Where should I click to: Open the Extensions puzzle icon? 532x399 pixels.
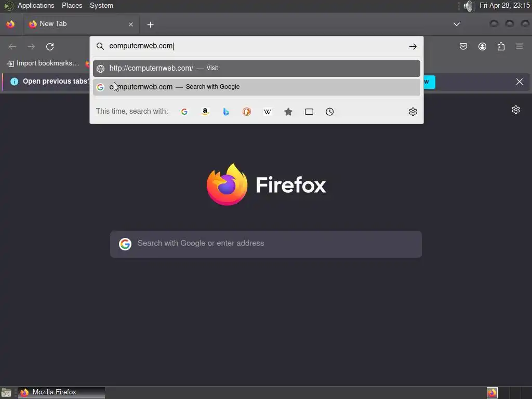[501, 46]
